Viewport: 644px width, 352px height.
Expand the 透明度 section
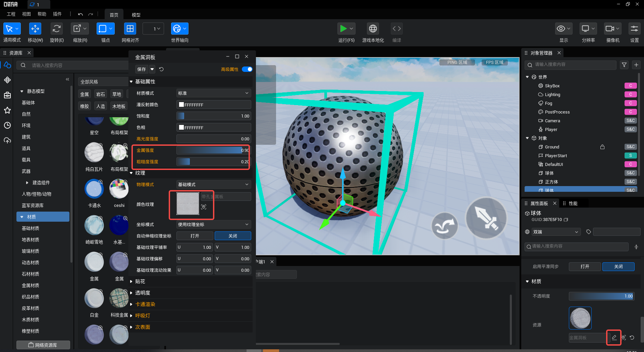click(131, 293)
